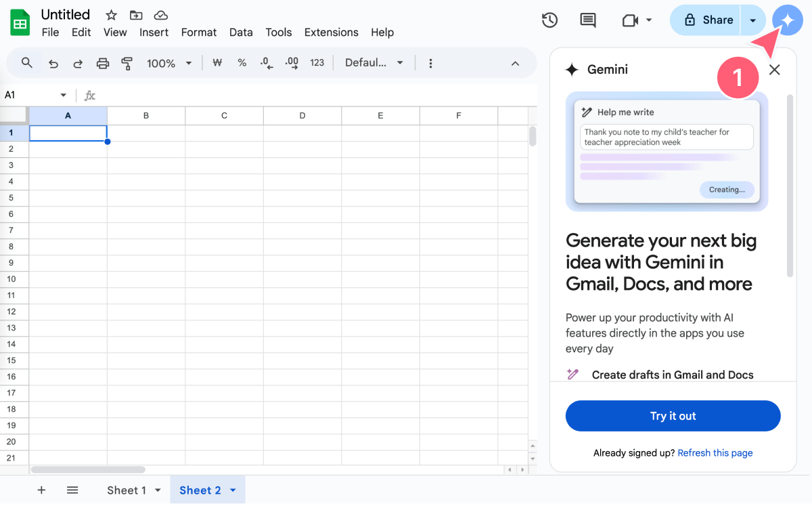This screenshot has height=508, width=812.
Task: Star the Untitled spreadsheet
Action: tap(112, 15)
